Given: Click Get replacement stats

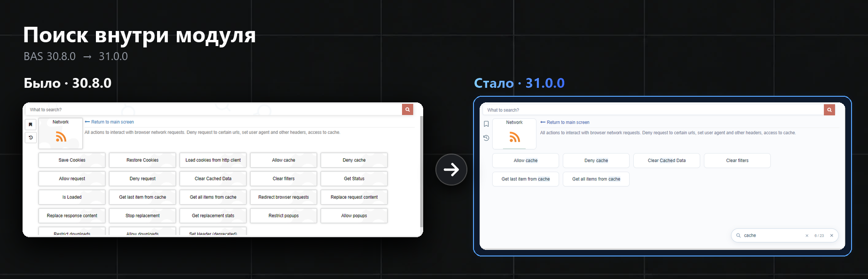Looking at the screenshot, I should tap(213, 216).
